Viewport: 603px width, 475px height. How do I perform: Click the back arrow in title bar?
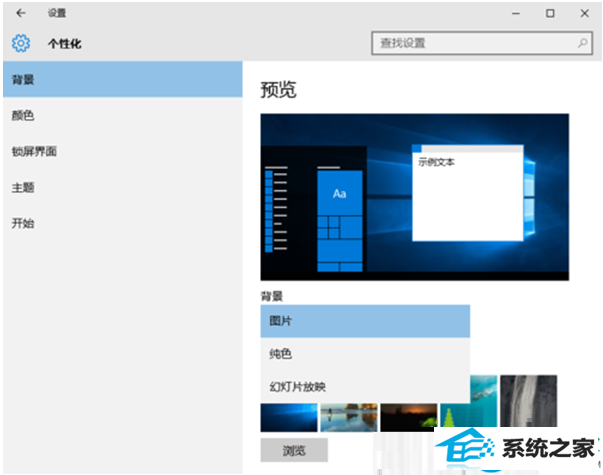coord(21,13)
